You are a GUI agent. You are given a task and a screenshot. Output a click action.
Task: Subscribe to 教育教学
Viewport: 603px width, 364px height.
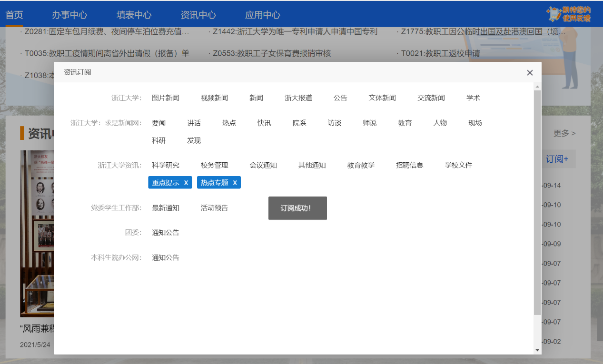point(361,165)
